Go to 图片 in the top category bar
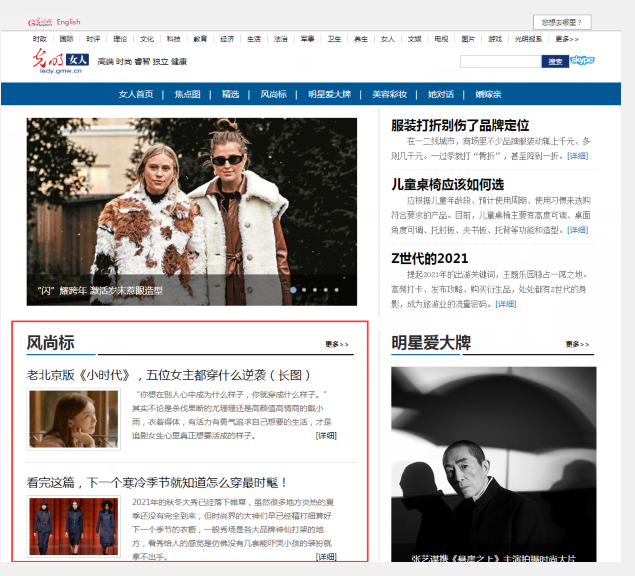Image resolution: width=635 pixels, height=576 pixels. (468, 39)
